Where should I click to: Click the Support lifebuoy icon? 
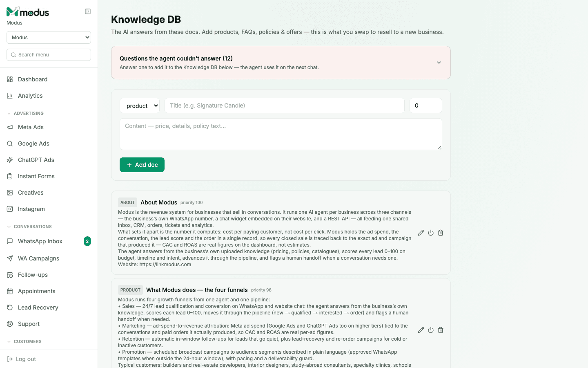[x=10, y=324]
